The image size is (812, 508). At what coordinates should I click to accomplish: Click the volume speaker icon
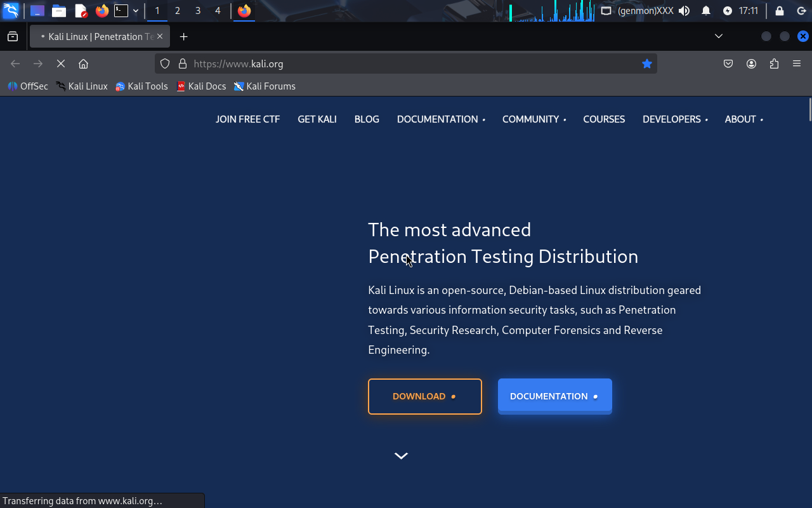(x=684, y=11)
